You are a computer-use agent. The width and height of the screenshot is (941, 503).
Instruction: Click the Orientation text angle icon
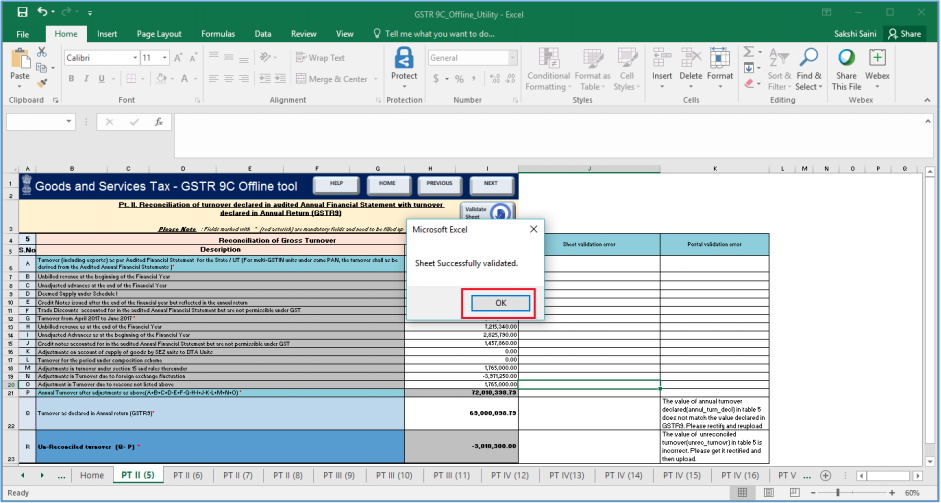click(264, 58)
